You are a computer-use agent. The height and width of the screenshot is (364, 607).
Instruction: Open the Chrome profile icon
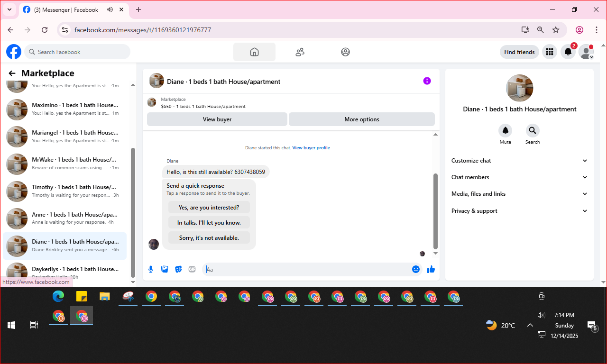click(579, 30)
